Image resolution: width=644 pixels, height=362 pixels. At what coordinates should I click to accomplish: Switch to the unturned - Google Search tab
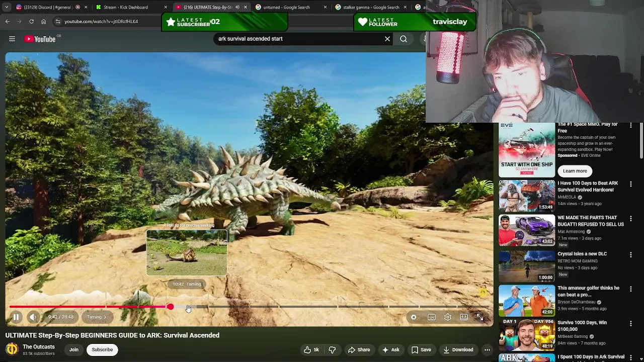point(287,7)
